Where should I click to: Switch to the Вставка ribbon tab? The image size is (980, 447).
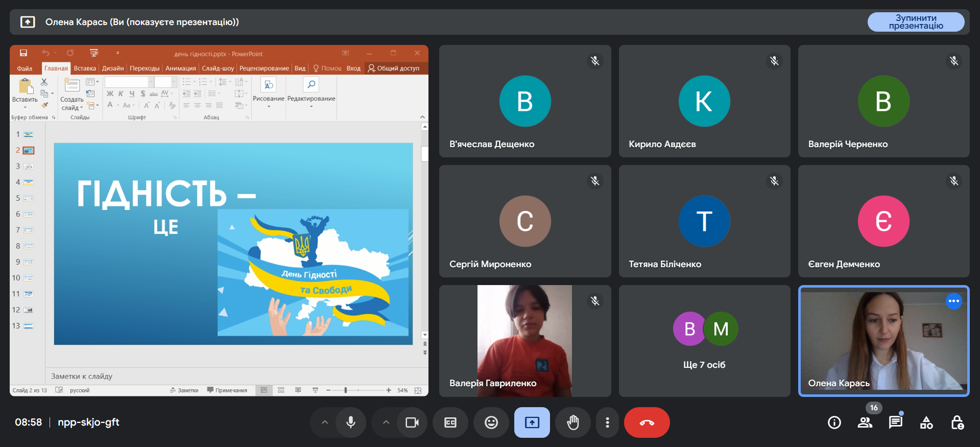coord(85,68)
